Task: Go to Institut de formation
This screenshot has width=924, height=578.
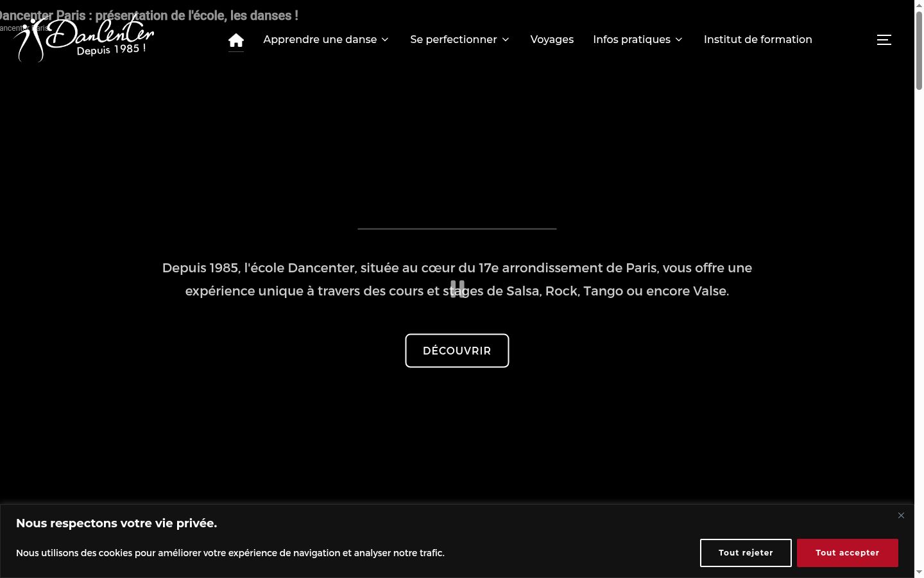Action: [758, 40]
